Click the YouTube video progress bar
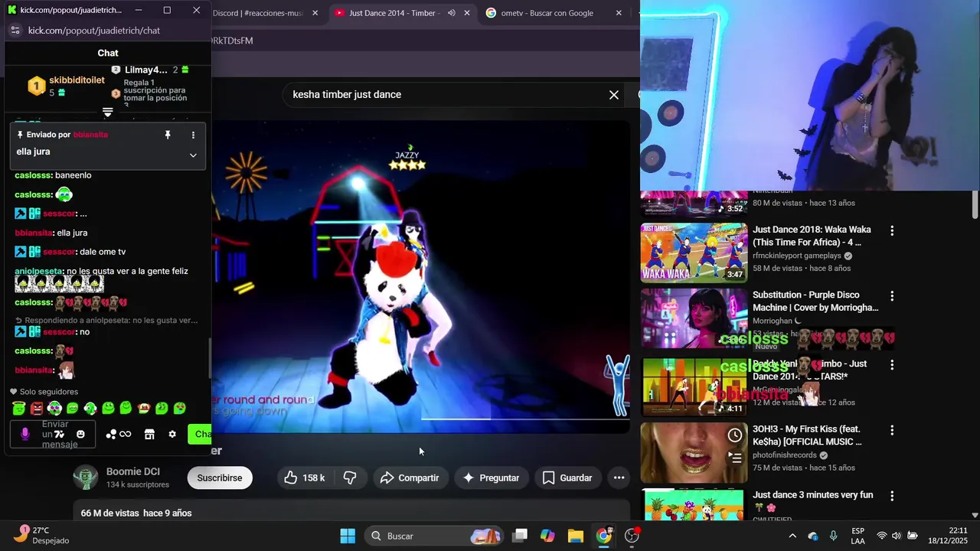The image size is (980, 551). (x=421, y=419)
